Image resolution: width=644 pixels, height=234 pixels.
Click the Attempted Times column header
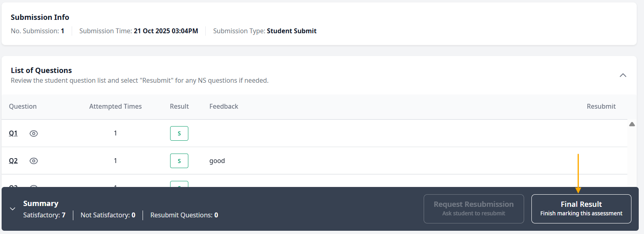(x=115, y=107)
